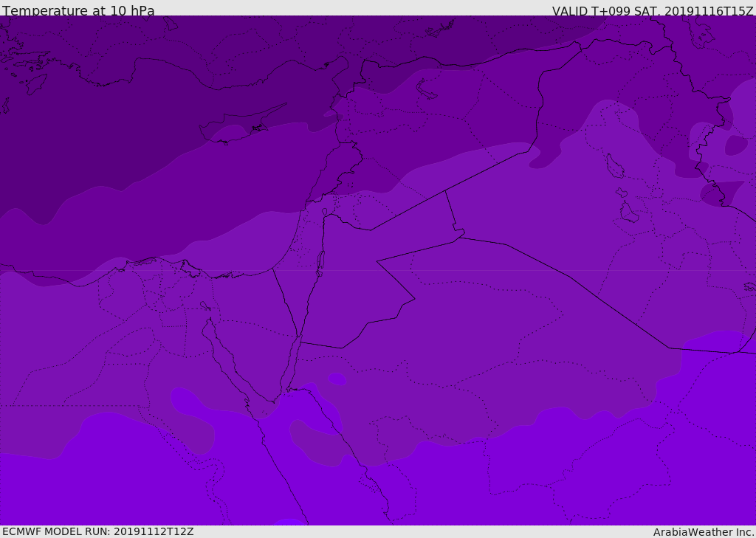Click the 'ArabiaWeather Inc' credit text
Image resolution: width=756 pixels, height=538 pixels.
[x=704, y=532]
